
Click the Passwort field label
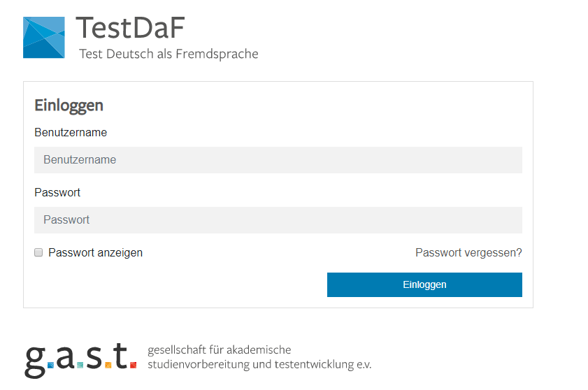[57, 192]
